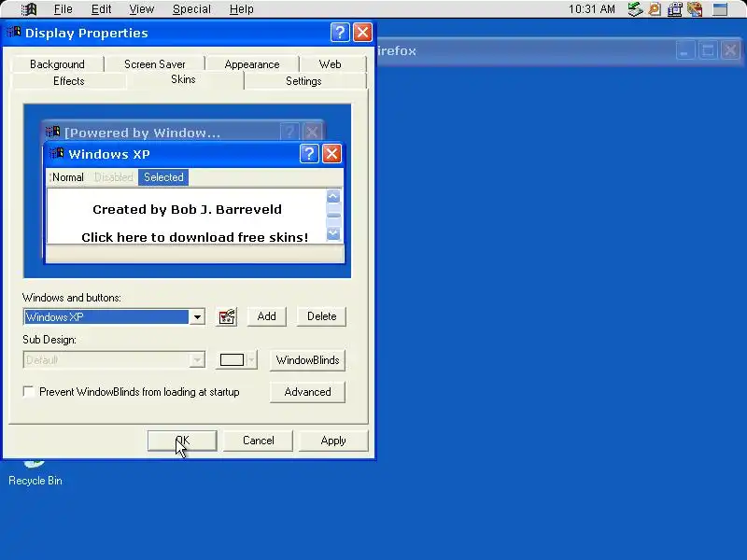The width and height of the screenshot is (747, 560).
Task: Click the 10:31 AM clock
Action: point(592,9)
